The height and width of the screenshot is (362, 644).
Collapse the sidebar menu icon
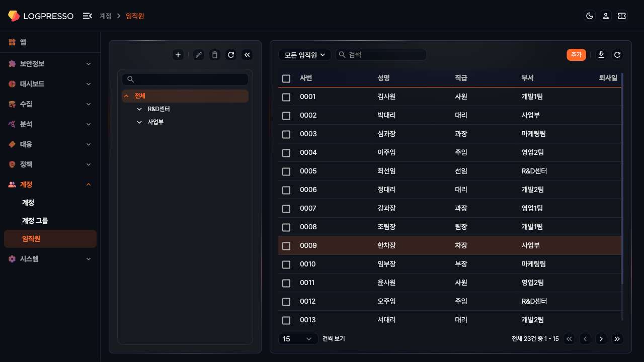[87, 16]
